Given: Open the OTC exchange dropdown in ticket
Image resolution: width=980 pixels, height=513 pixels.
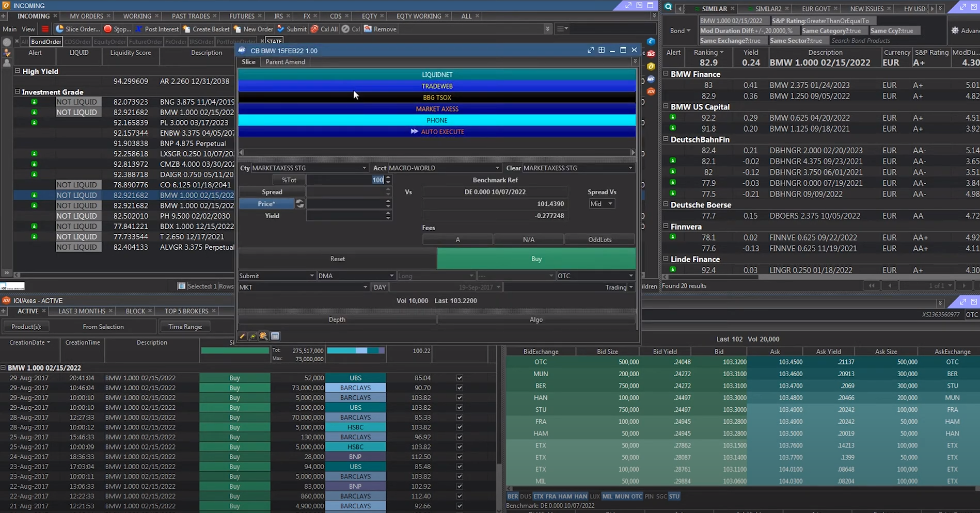Looking at the screenshot, I should point(595,276).
